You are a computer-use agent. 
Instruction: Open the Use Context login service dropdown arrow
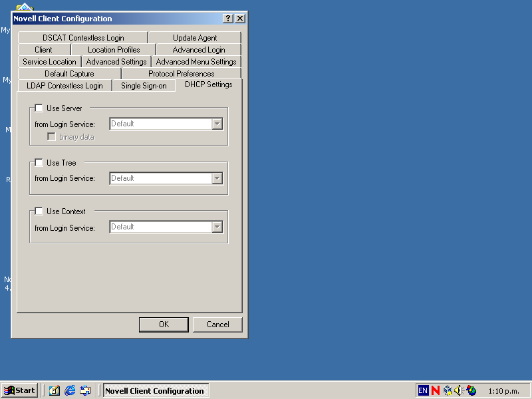pos(217,227)
